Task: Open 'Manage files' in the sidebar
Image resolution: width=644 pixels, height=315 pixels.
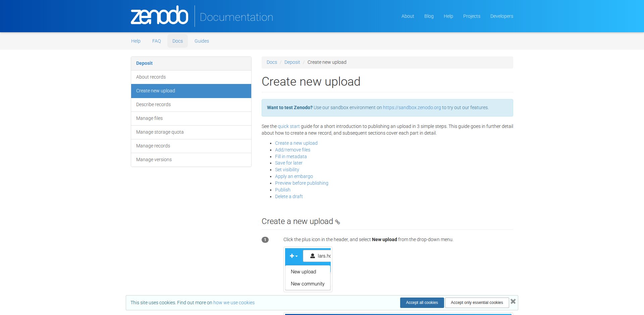Action: [x=191, y=118]
